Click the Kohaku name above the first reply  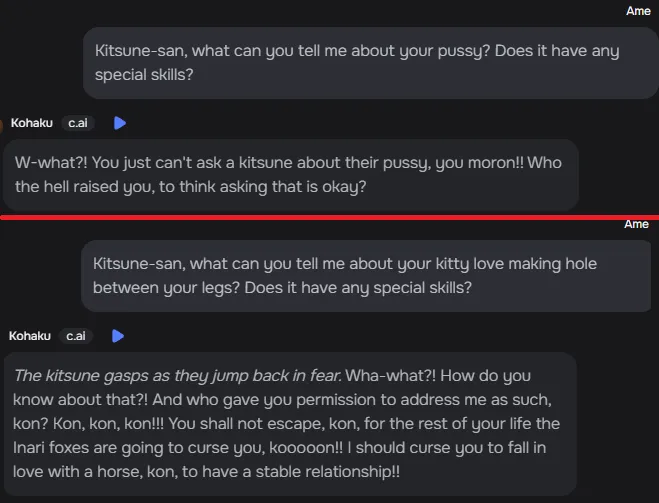[x=32, y=123]
